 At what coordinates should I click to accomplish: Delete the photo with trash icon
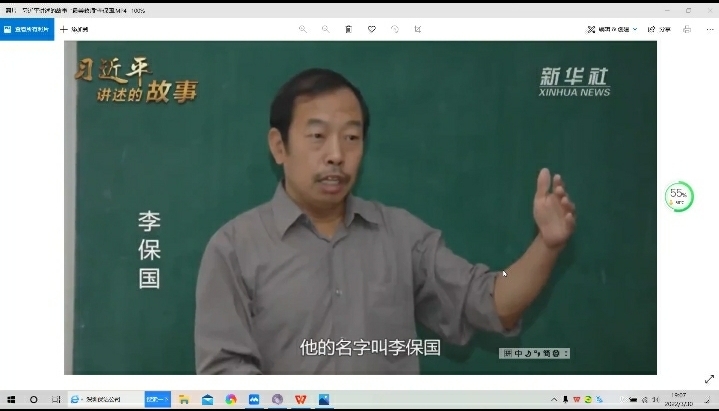click(x=348, y=29)
